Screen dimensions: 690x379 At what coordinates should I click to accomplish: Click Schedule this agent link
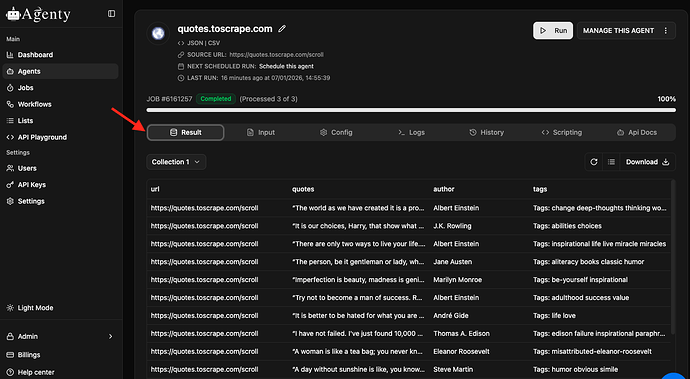(x=286, y=66)
